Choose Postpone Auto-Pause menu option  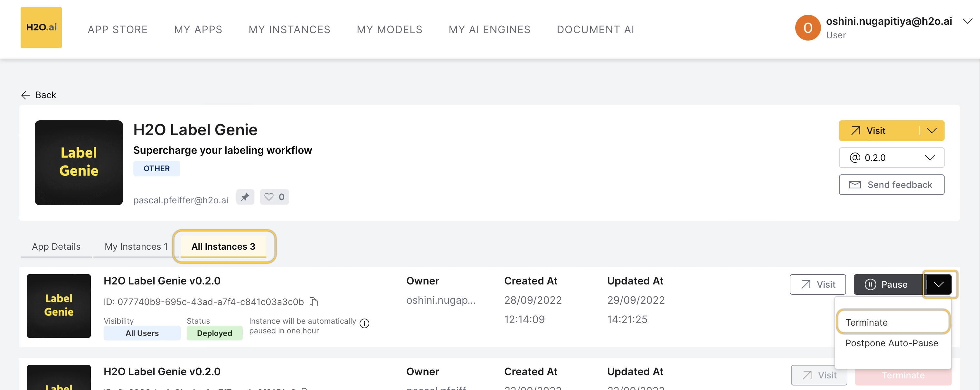click(x=891, y=343)
